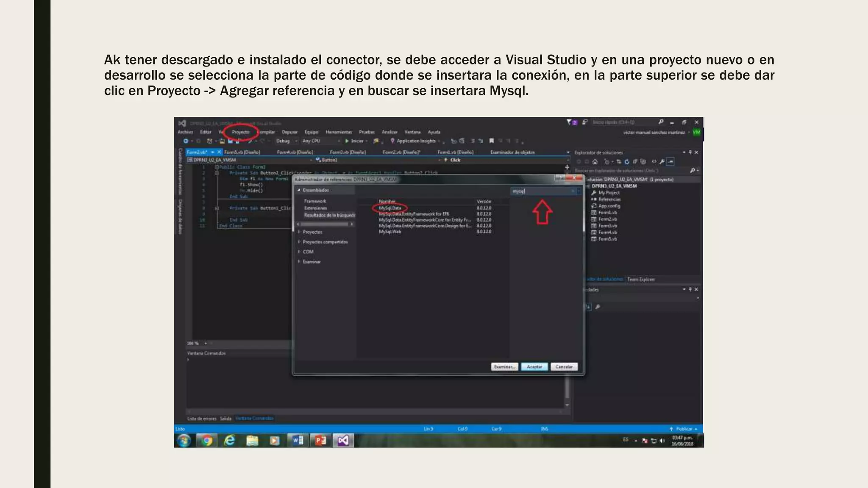Viewport: 868px width, 488px height.
Task: Open the Debug configuration dropdown
Action: tap(287, 141)
